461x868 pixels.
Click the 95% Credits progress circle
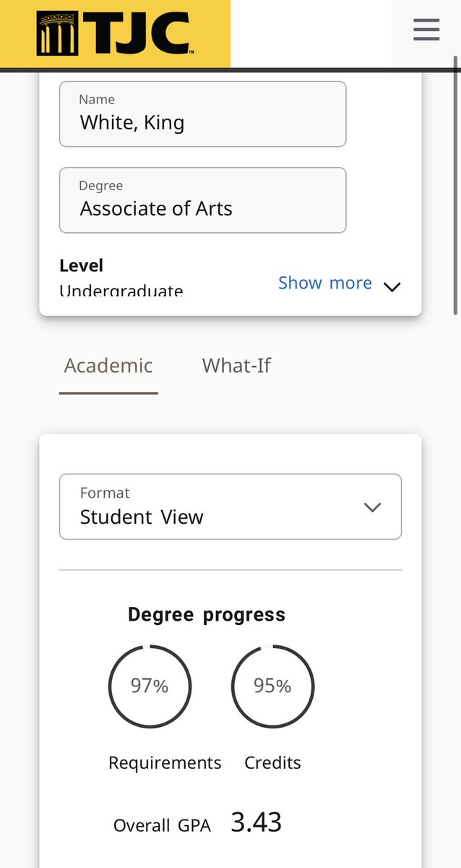pos(272,686)
